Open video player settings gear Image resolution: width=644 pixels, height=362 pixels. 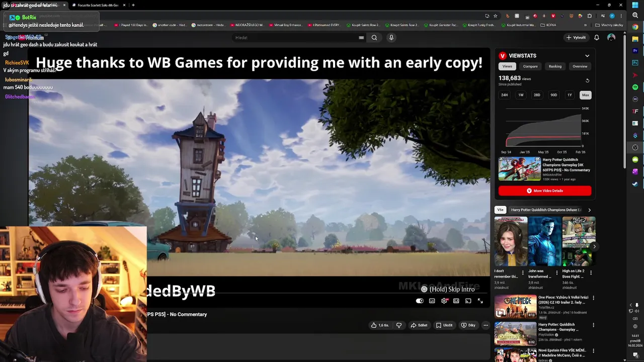click(444, 301)
